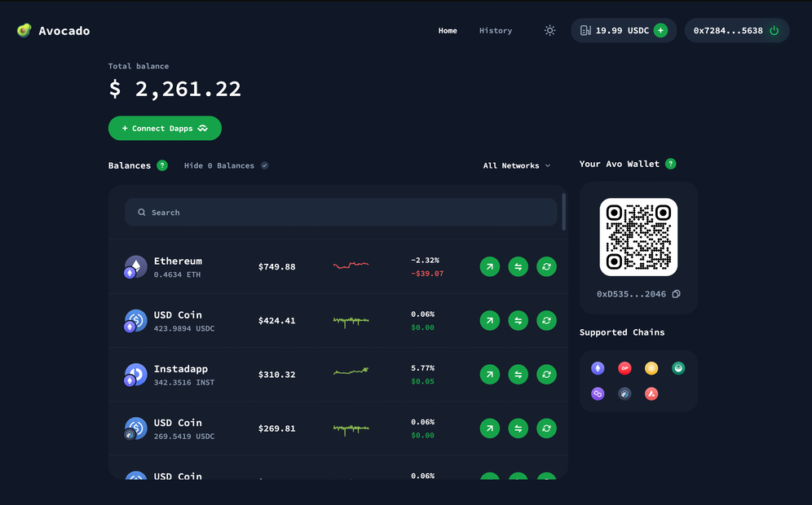This screenshot has width=812, height=505.
Task: Bridge Ethereum using its circular arrows icon
Action: (x=546, y=266)
